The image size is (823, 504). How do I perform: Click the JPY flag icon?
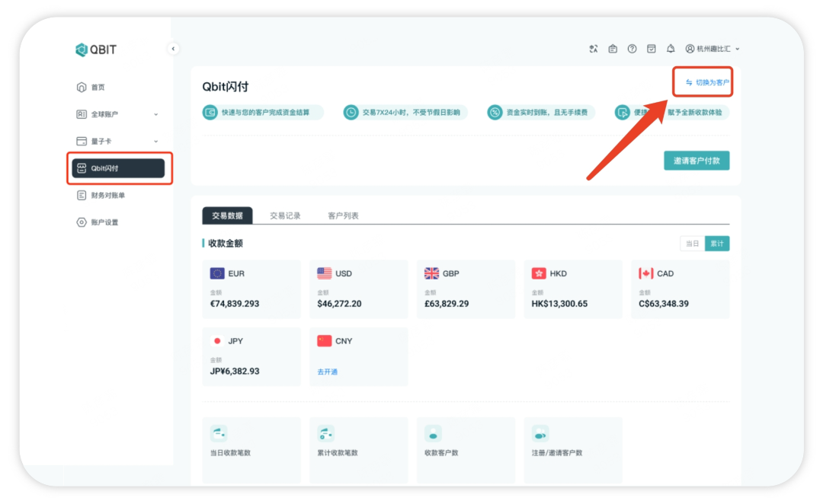217,341
